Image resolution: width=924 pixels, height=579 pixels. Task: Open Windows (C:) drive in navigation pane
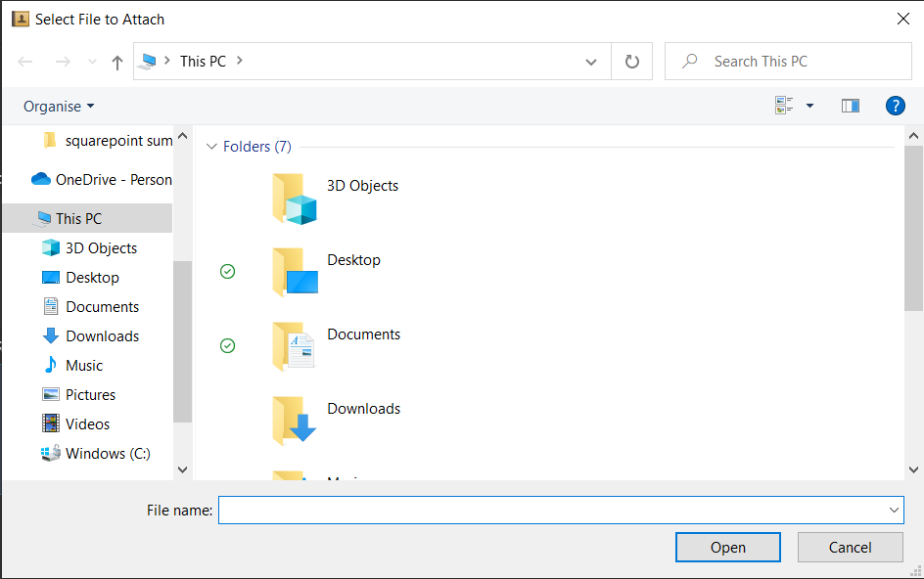[x=96, y=454]
